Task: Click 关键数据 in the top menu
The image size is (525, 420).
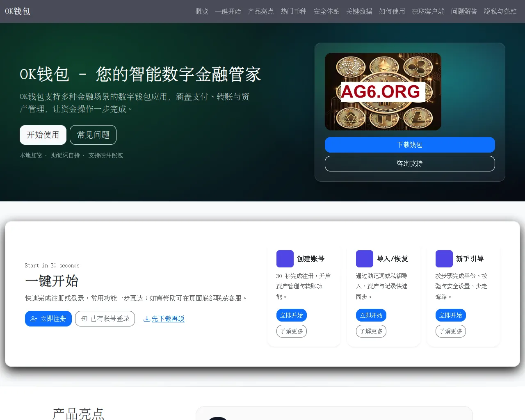Action: (359, 11)
